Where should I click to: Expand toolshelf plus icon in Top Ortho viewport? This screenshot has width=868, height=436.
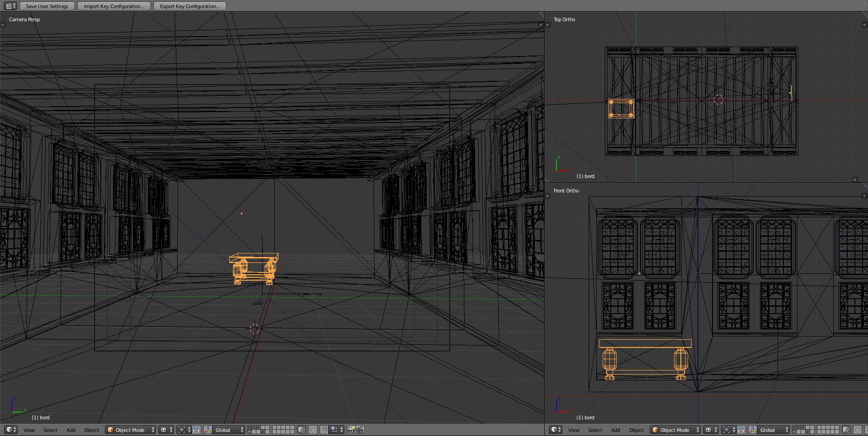[x=547, y=25]
